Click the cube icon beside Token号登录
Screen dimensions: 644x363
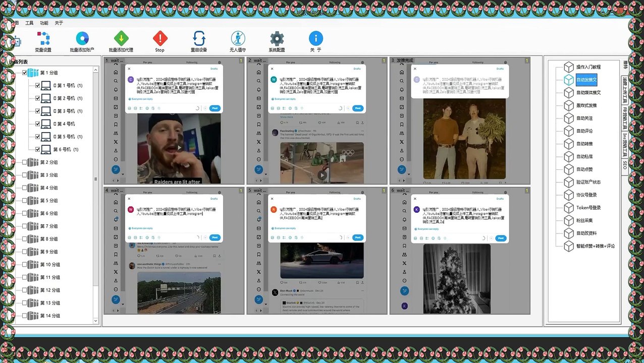[x=569, y=208]
